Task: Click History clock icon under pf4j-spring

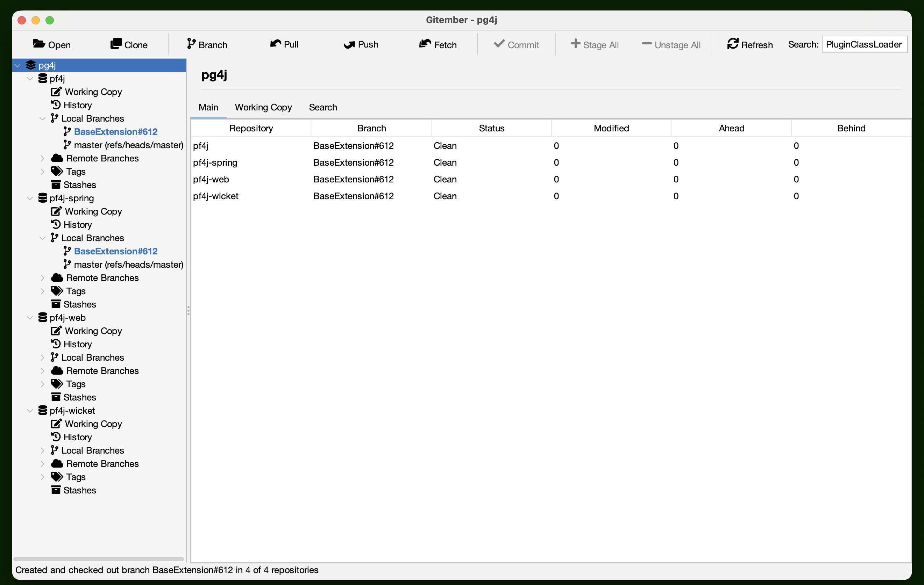Action: pos(56,225)
